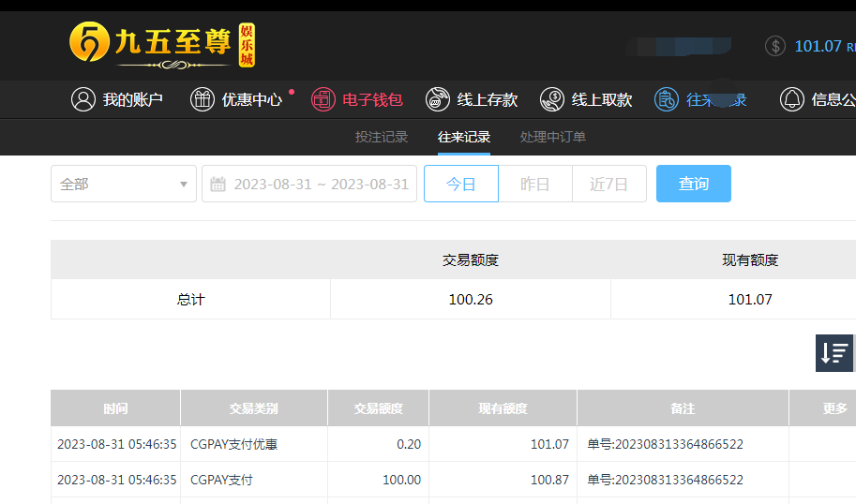Click the 时间 column header
The width and height of the screenshot is (856, 504).
click(115, 408)
